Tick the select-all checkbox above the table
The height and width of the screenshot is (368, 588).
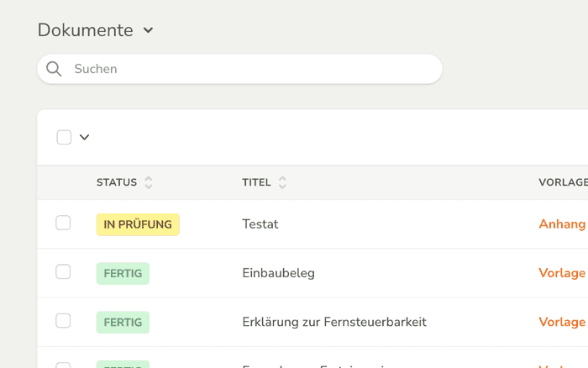(x=64, y=137)
